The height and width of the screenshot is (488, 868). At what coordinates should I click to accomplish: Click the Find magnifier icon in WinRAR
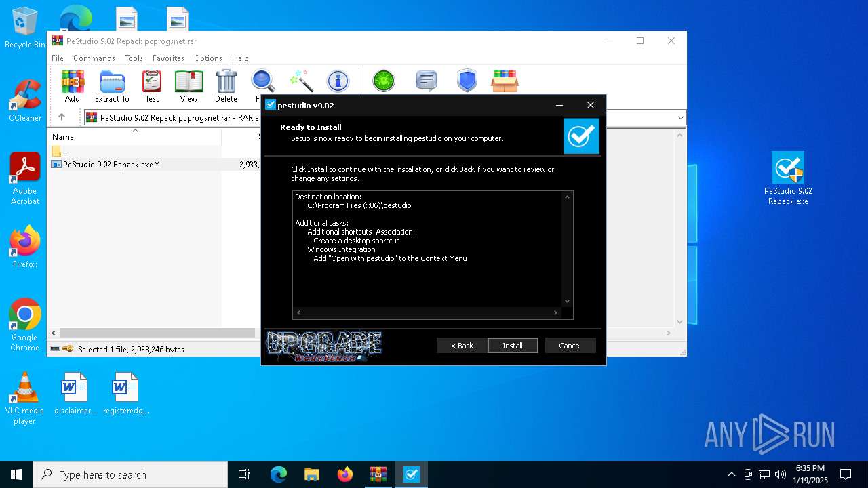262,81
